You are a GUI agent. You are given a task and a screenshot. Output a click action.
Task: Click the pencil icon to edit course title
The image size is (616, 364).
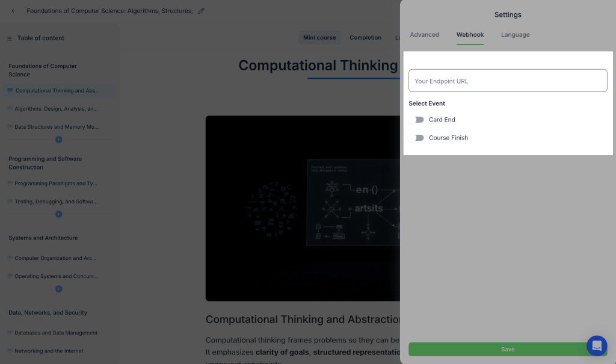(x=202, y=11)
